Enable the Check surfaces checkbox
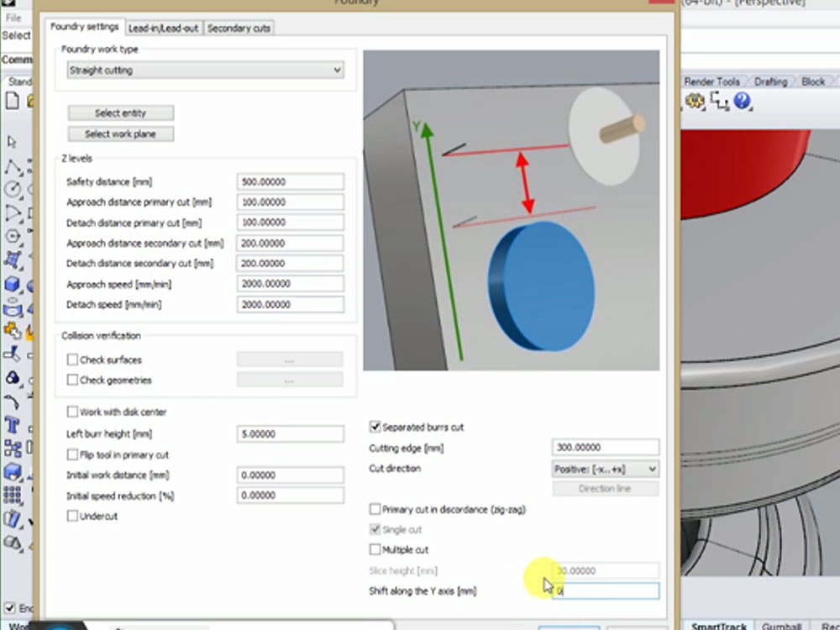The width and height of the screenshot is (840, 630). click(72, 360)
